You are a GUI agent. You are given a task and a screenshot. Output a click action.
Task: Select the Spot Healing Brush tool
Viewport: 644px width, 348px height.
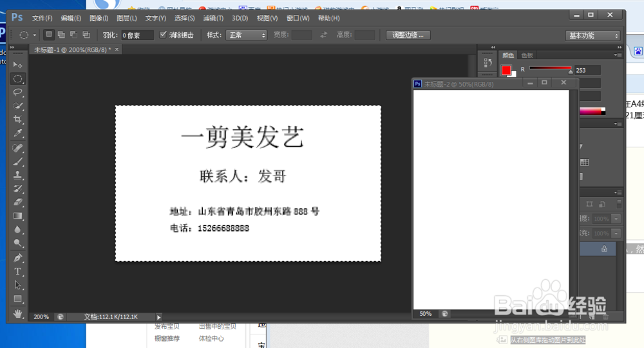tap(17, 148)
